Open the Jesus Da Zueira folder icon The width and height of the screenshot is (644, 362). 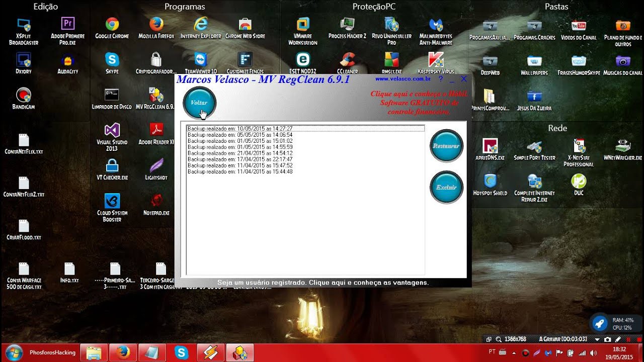(534, 100)
